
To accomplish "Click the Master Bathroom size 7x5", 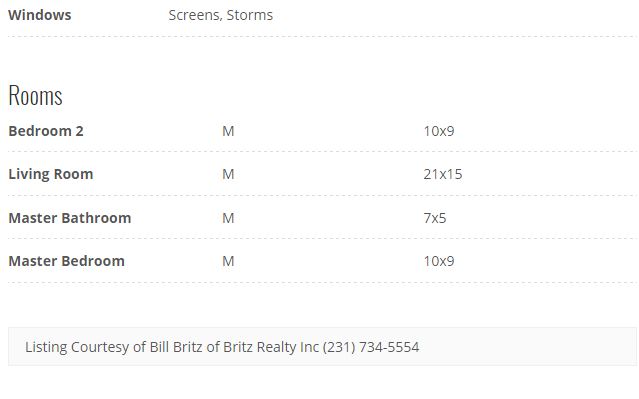I will (x=435, y=218).
